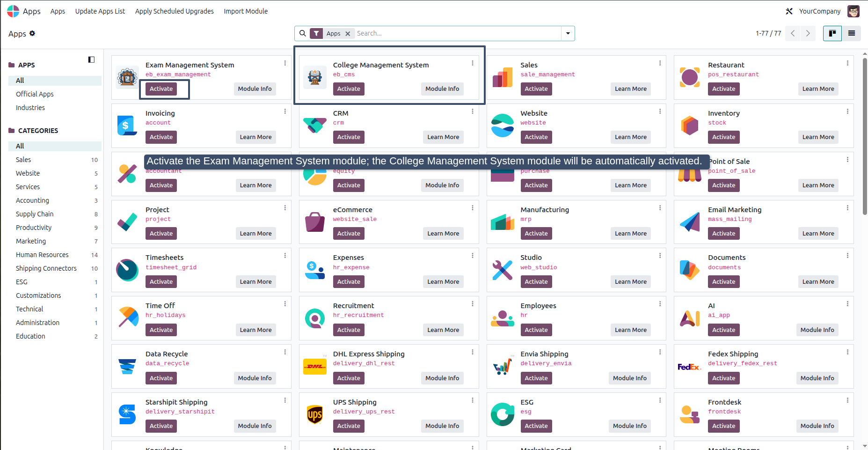Click the Inventory app icon

point(690,125)
